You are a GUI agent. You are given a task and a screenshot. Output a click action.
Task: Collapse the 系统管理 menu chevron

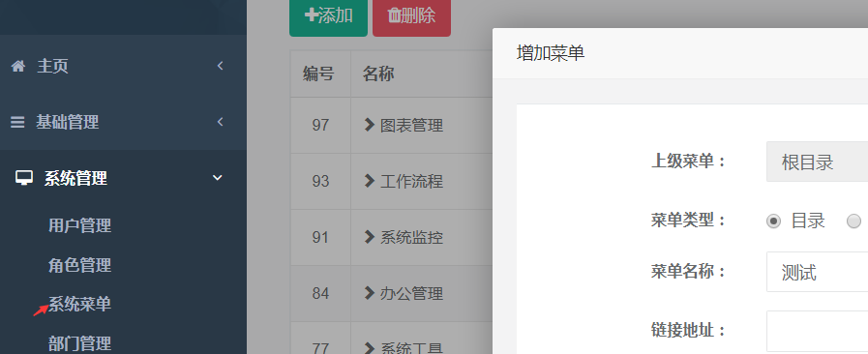point(218,178)
